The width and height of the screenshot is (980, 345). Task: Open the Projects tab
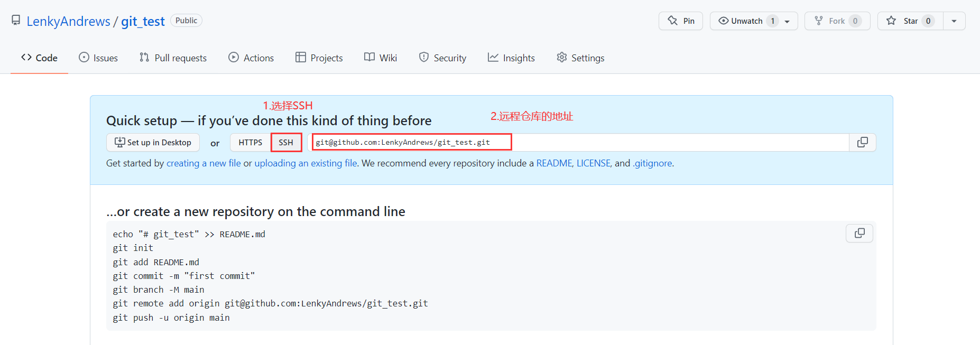pyautogui.click(x=319, y=58)
